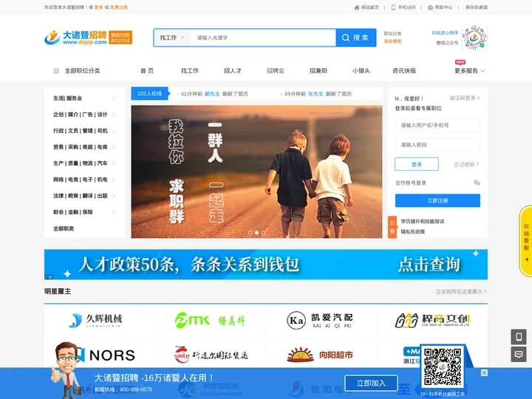Click the 搜索 search button
Screen dimensions: 532x399
point(356,38)
